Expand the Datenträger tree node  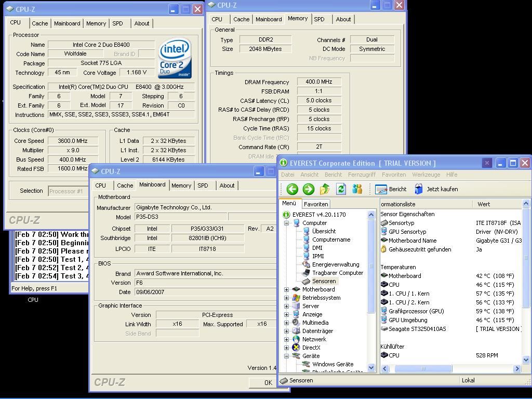point(286,331)
